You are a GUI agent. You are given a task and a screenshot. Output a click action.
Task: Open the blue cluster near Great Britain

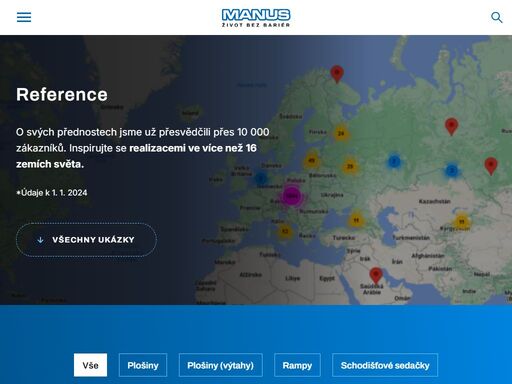(x=261, y=178)
